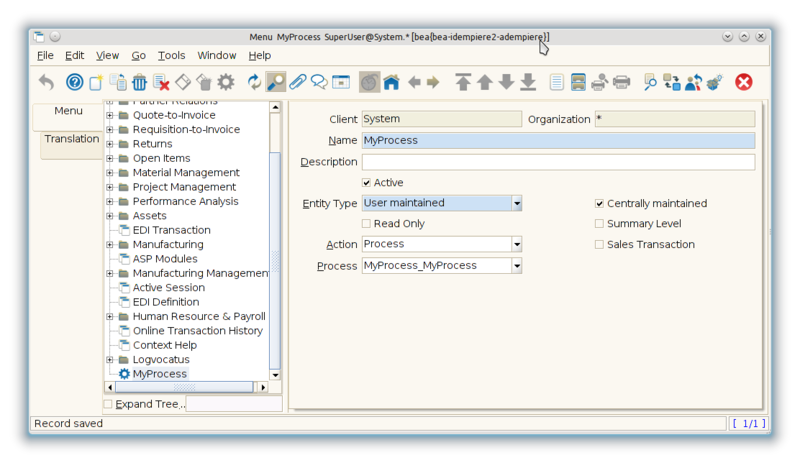This screenshot has height=463, width=800.
Task: Click the Home menu icon in toolbar
Action: coord(391,82)
